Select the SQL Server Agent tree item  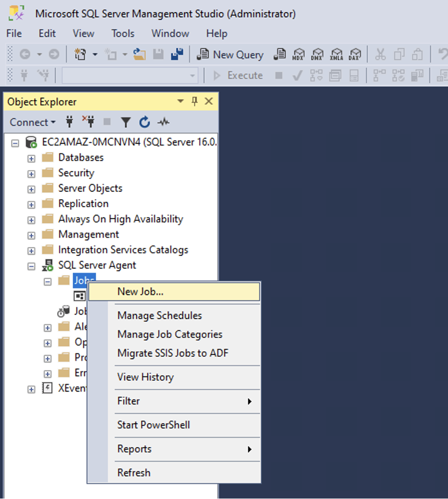coord(97,265)
